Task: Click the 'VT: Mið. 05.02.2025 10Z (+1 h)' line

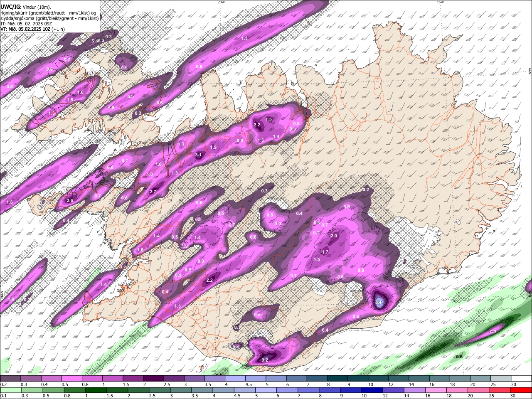Action: [x=32, y=29]
